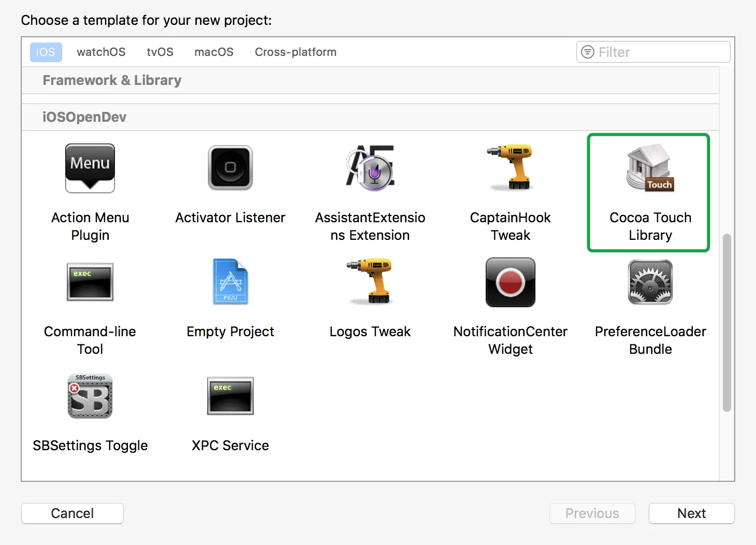Image resolution: width=756 pixels, height=545 pixels.
Task: Choose the Empty Project blueprint icon
Action: [230, 281]
